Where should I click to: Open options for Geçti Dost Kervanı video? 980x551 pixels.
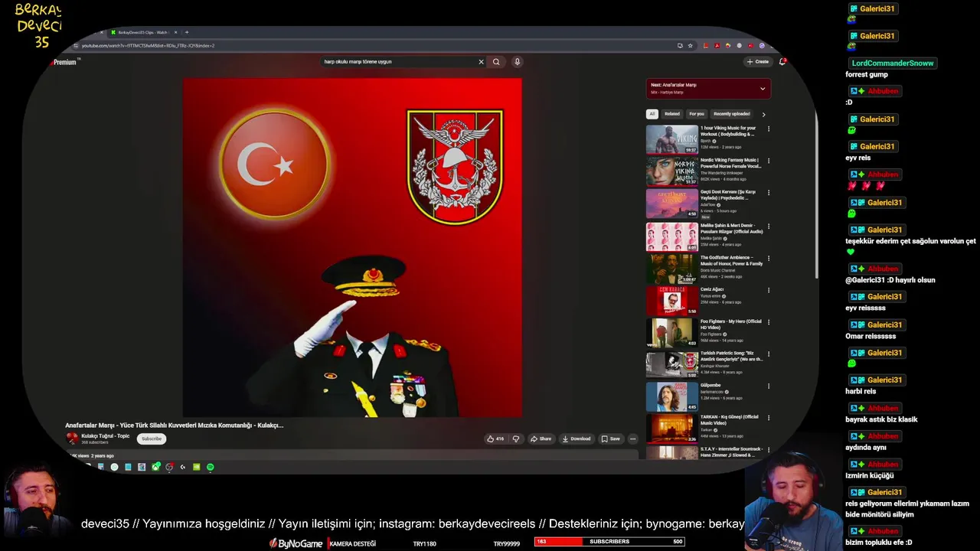point(769,194)
